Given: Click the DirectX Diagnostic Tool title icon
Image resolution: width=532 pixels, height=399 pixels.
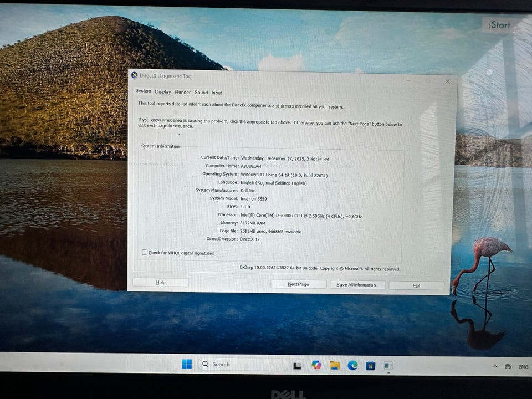Looking at the screenshot, I should pos(134,75).
